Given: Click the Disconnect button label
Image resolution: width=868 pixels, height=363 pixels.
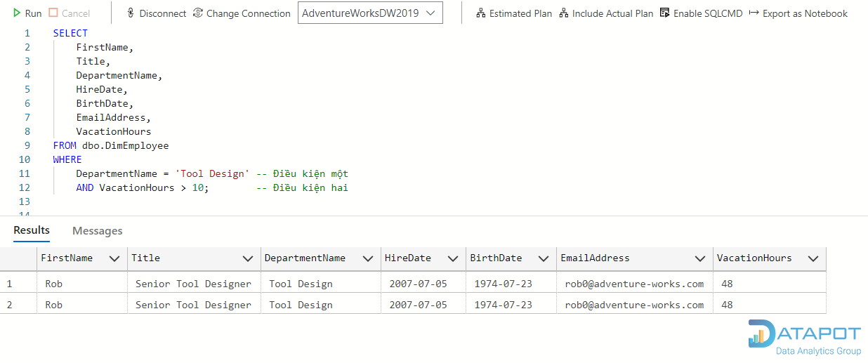Looking at the screenshot, I should (x=163, y=13).
